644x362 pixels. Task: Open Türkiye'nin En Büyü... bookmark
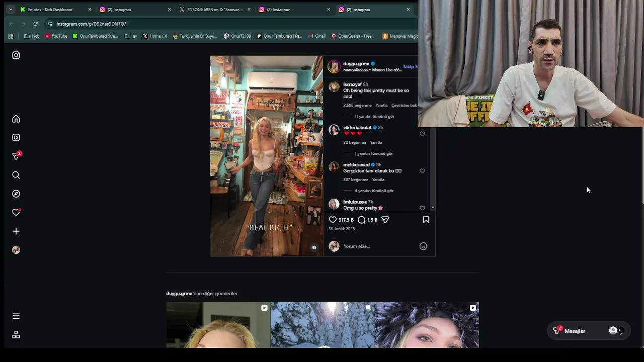click(195, 36)
